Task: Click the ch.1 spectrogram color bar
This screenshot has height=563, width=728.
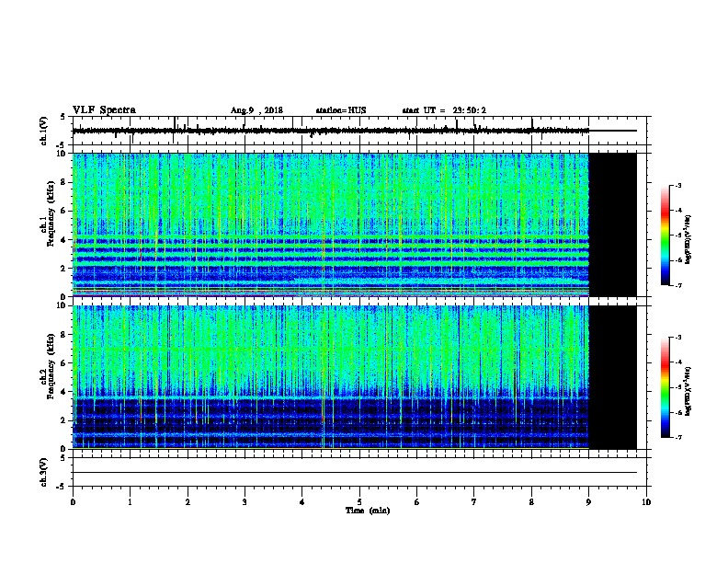Action: [x=665, y=236]
